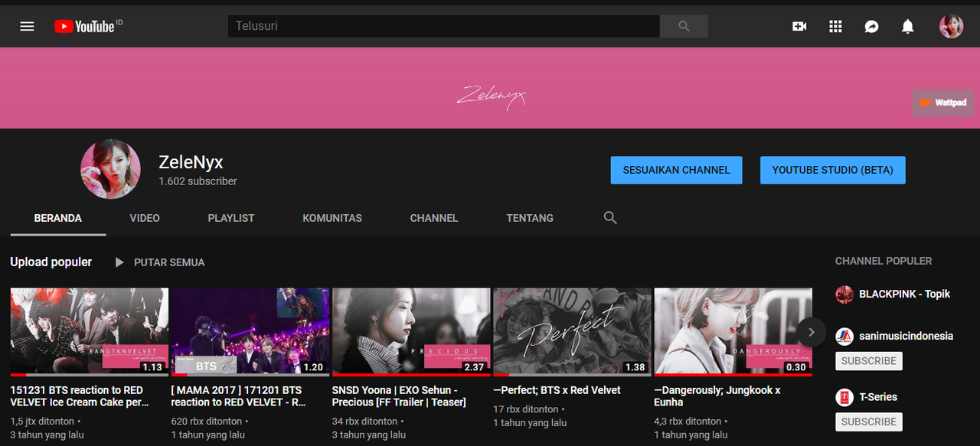
Task: Search within the channel using magnifier icon
Action: [x=610, y=218]
